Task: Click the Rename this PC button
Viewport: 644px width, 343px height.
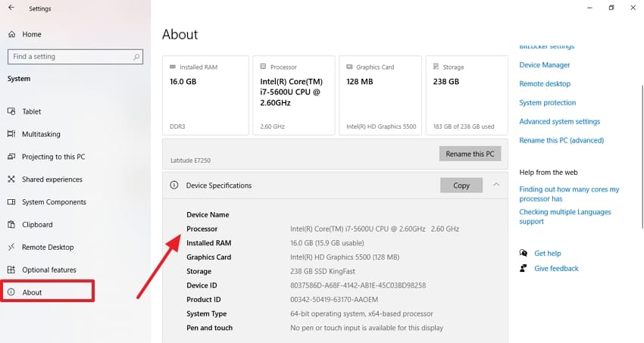Action: [470, 154]
